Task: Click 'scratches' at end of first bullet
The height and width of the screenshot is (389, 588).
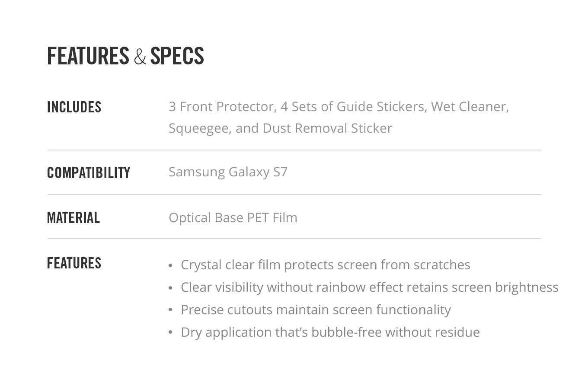Action: [x=442, y=265]
